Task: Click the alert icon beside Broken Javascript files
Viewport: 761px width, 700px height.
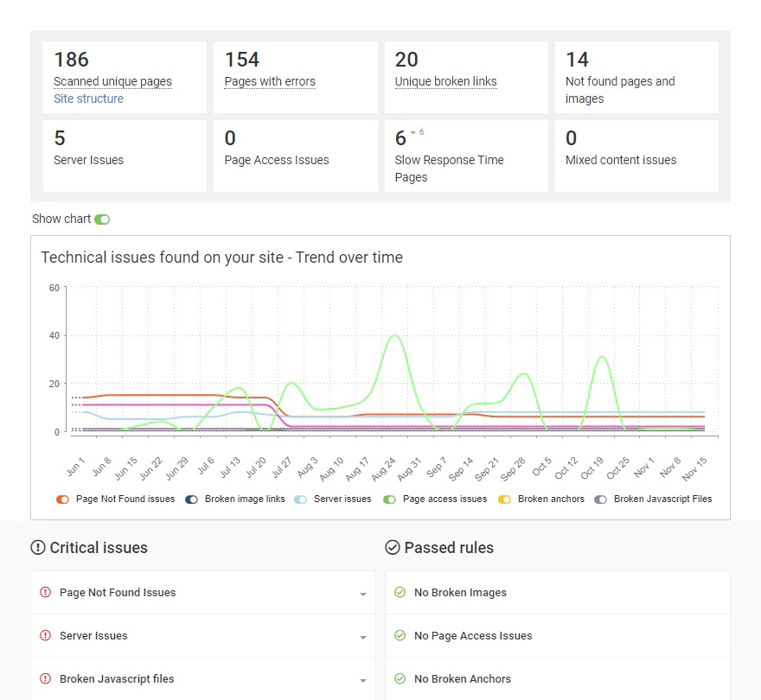Action: point(45,679)
